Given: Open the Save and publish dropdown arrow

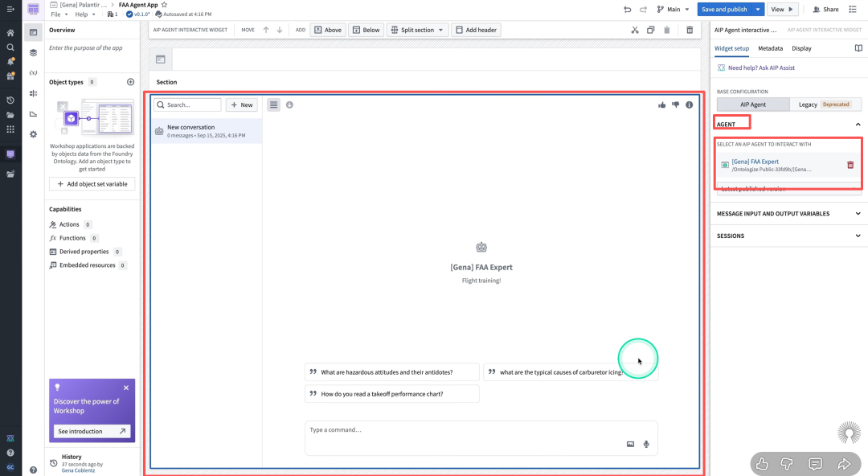Looking at the screenshot, I should pos(758,10).
